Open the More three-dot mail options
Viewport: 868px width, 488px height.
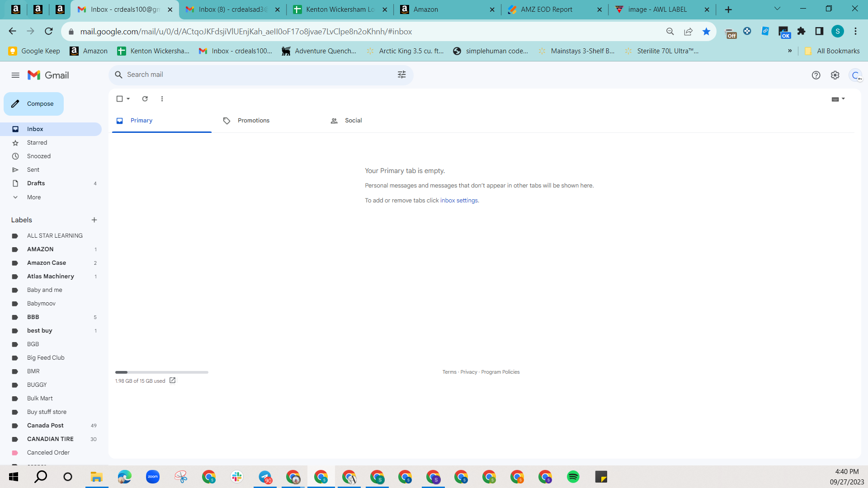click(x=162, y=99)
